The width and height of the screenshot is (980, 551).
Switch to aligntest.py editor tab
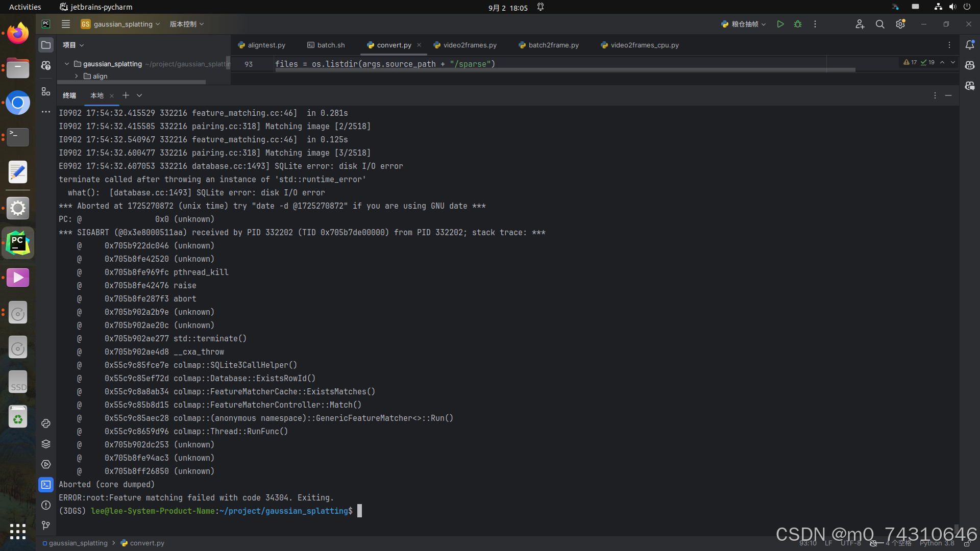[261, 45]
